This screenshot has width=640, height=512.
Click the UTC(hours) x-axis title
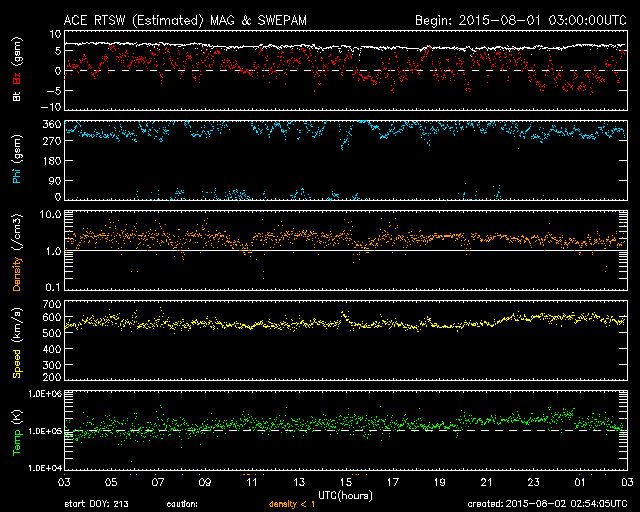pyautogui.click(x=344, y=494)
